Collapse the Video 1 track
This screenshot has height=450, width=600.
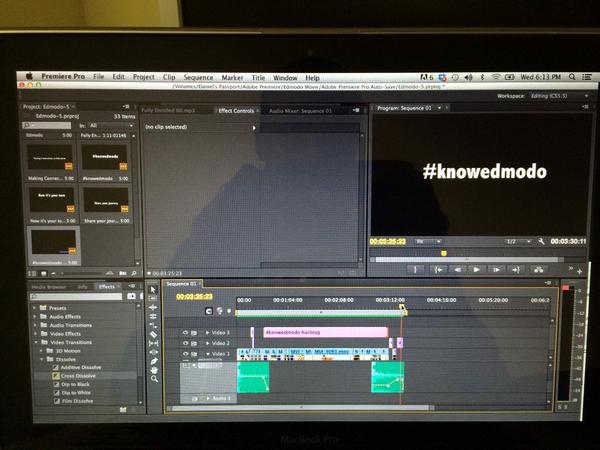click(x=208, y=354)
